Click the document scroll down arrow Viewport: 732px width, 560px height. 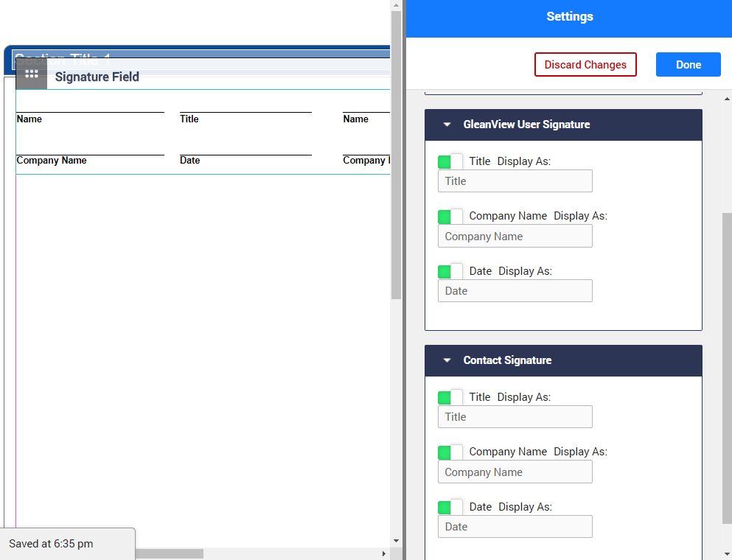click(397, 541)
